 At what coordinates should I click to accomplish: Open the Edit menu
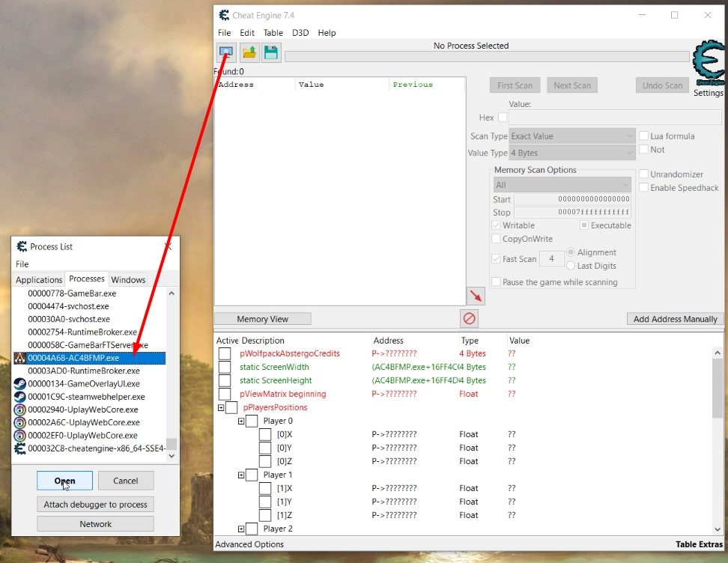click(x=247, y=32)
